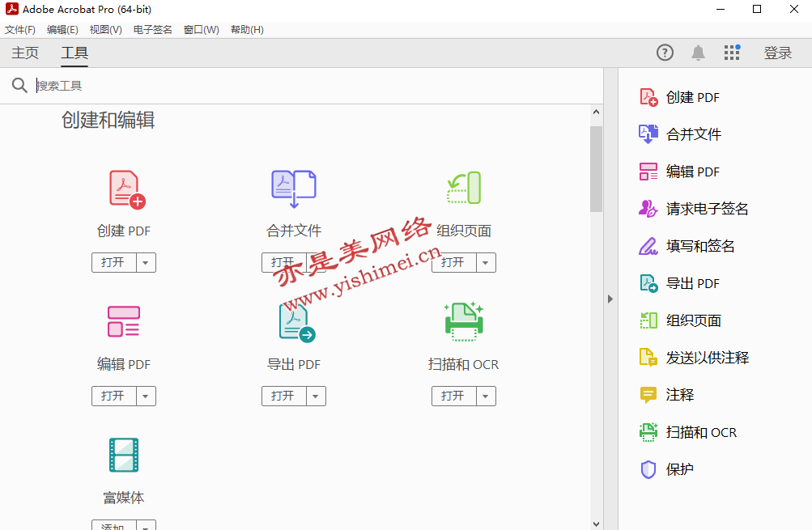This screenshot has height=530, width=812.
Task: Open the 窗口(W) menu
Action: tap(202, 29)
